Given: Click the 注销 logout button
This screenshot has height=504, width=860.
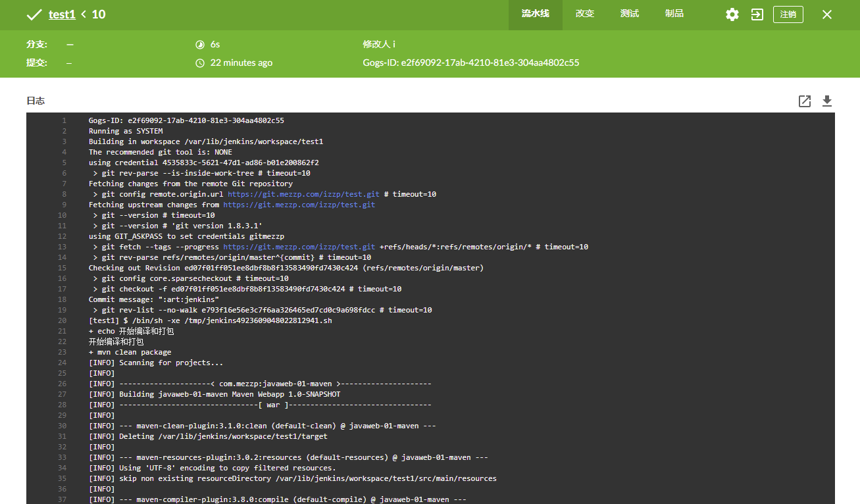Looking at the screenshot, I should pyautogui.click(x=788, y=14).
